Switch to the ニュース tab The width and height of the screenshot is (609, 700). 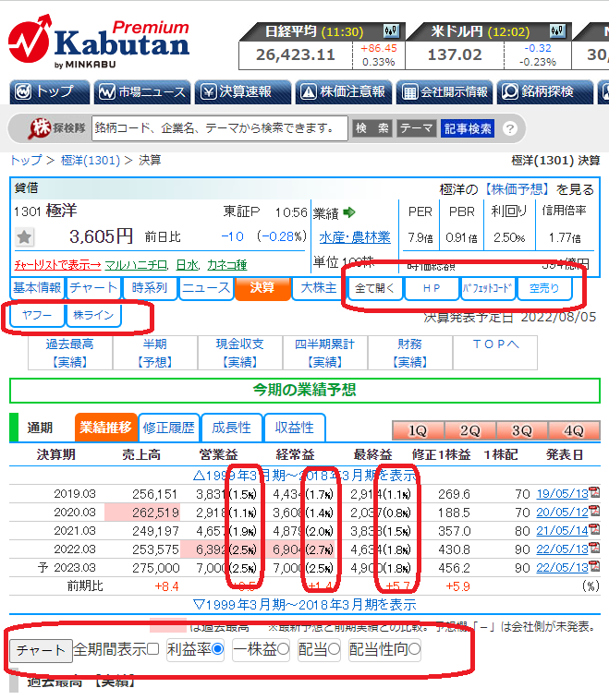pyautogui.click(x=206, y=288)
